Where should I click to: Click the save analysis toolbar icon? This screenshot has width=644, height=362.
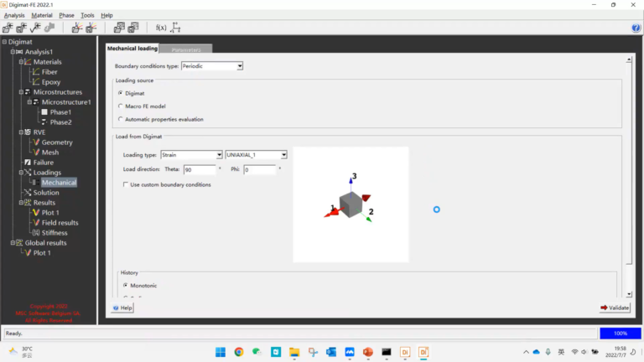[x=21, y=28]
